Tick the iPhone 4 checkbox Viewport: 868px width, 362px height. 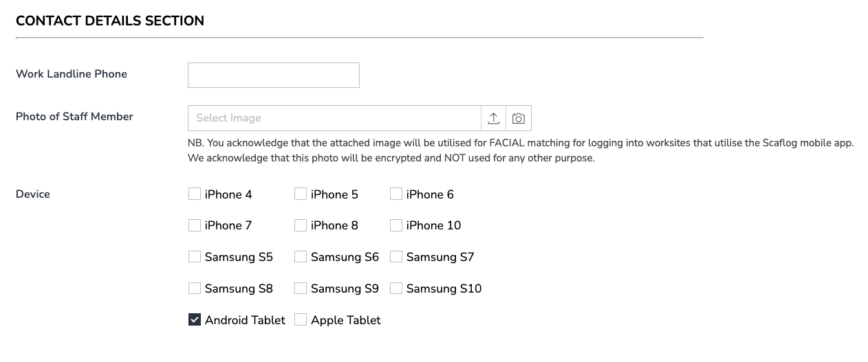tap(195, 194)
